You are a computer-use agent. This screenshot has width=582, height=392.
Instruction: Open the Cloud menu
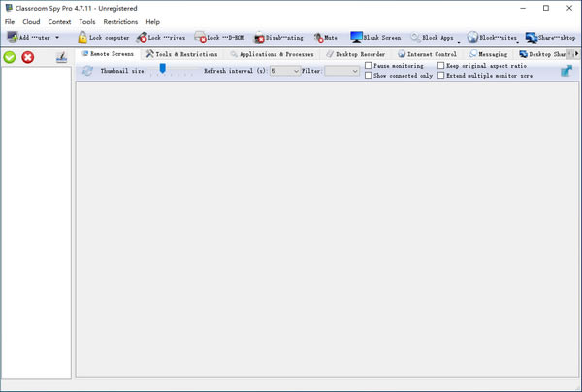[31, 22]
